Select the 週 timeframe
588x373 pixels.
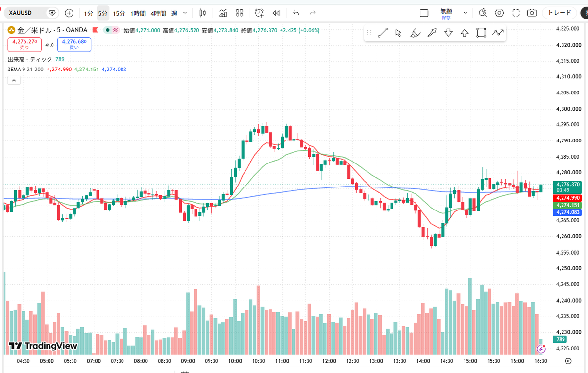point(174,13)
